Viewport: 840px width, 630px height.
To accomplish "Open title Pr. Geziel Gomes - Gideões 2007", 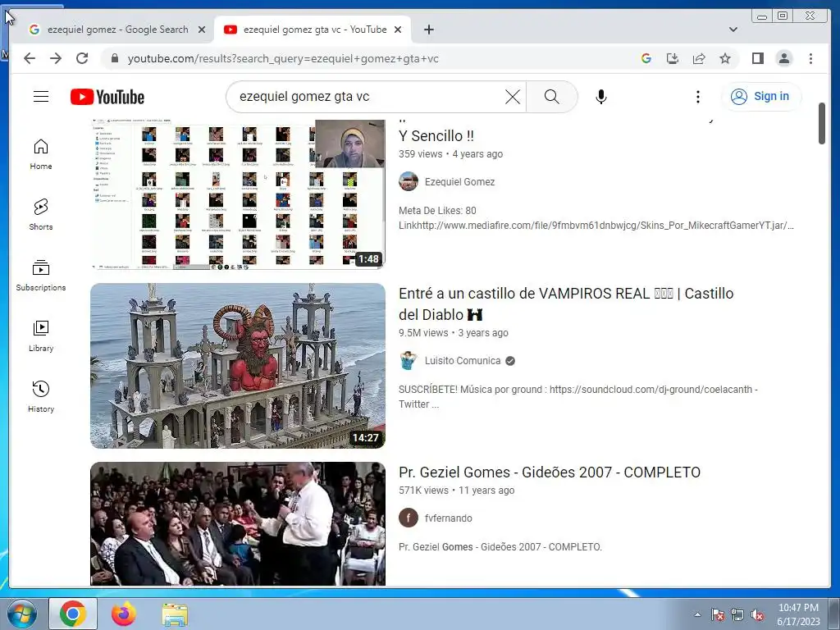I will click(550, 472).
